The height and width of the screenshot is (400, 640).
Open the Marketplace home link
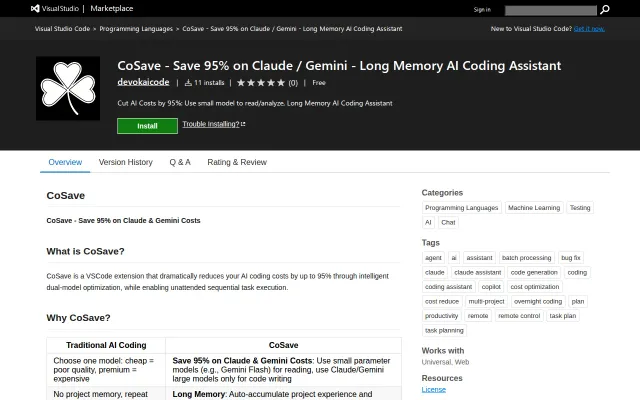tap(111, 8)
